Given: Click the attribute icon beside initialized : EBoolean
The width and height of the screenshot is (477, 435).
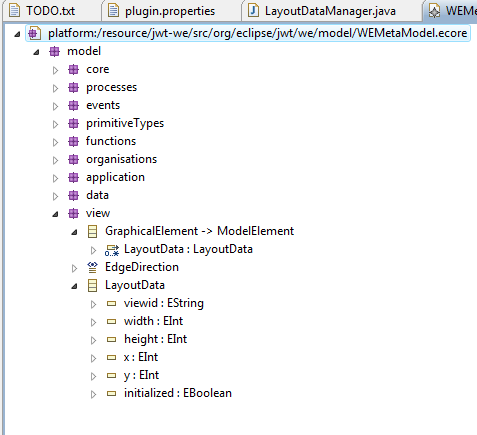Looking at the screenshot, I should [x=111, y=393].
